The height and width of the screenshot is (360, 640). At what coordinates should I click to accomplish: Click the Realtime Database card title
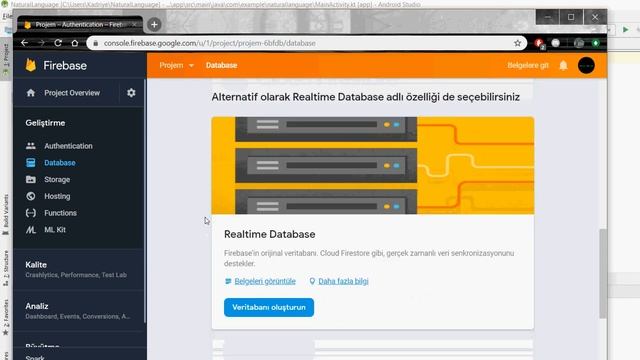click(x=269, y=234)
